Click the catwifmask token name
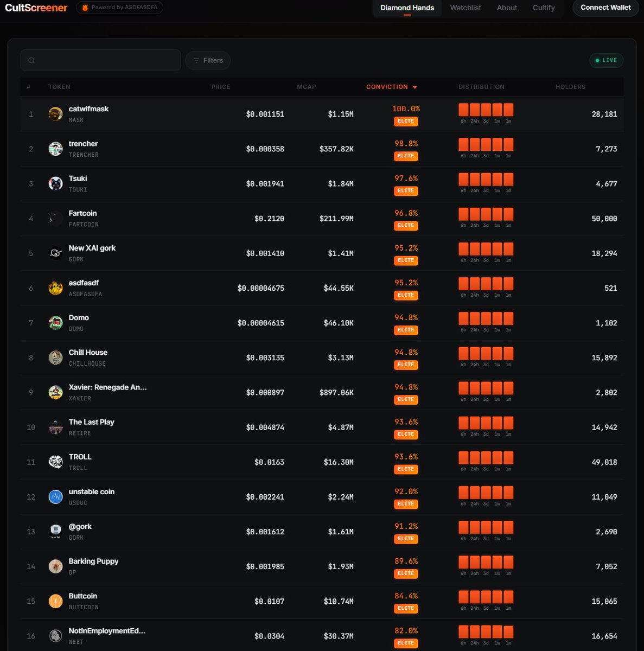Image resolution: width=644 pixels, height=651 pixels. tap(88, 108)
